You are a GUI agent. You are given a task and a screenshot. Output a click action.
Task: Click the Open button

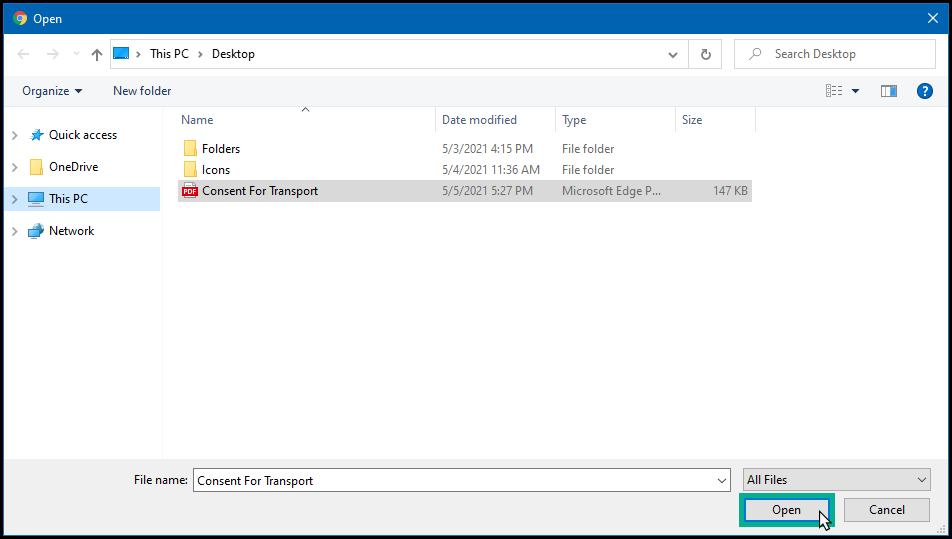(786, 510)
